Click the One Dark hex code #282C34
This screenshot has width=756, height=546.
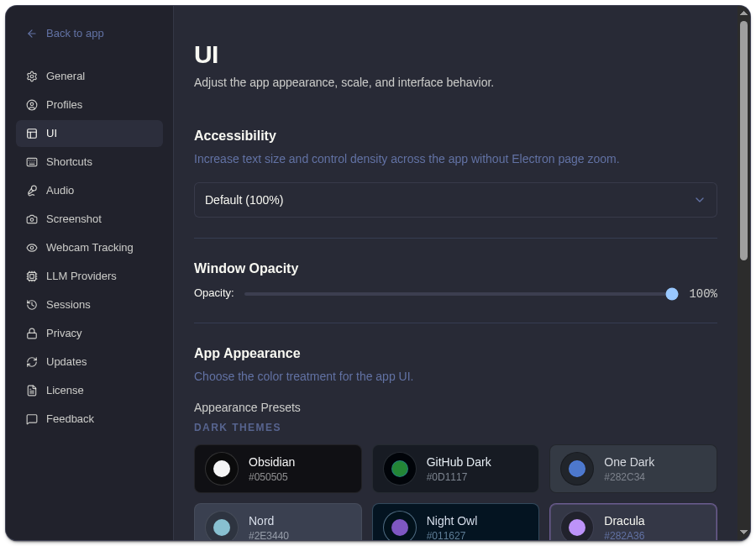(624, 477)
